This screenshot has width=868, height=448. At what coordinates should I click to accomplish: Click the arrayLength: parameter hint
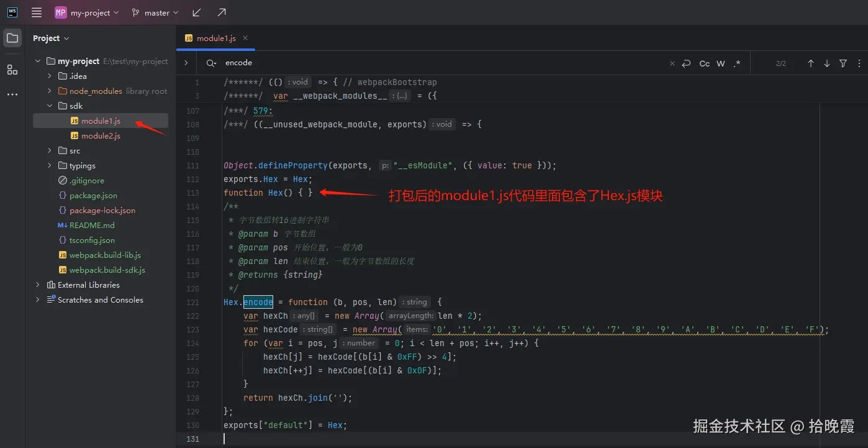(x=412, y=316)
